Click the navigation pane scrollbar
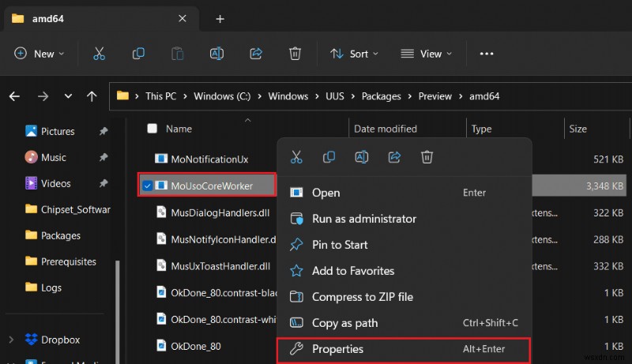This screenshot has width=632, height=364. [x=118, y=312]
